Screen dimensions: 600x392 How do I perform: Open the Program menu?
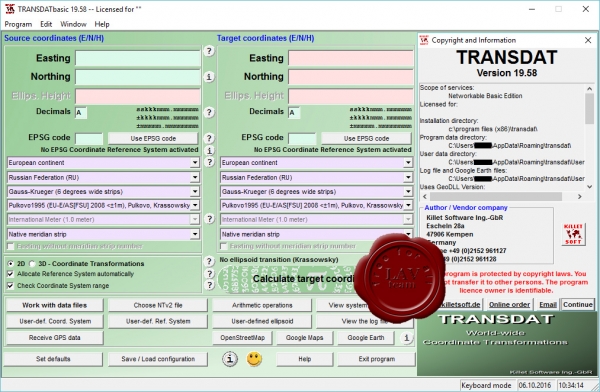pos(18,24)
